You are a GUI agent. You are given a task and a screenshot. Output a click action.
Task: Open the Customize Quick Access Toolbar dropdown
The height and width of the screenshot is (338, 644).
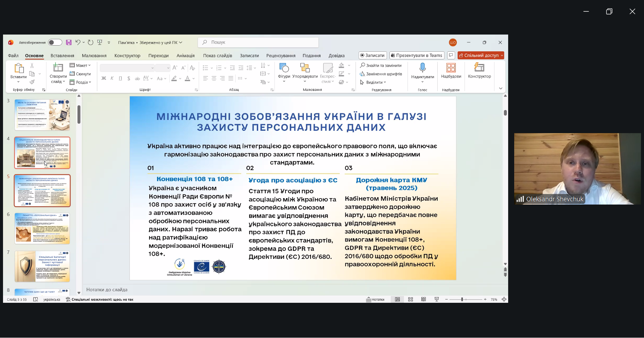coord(109,43)
